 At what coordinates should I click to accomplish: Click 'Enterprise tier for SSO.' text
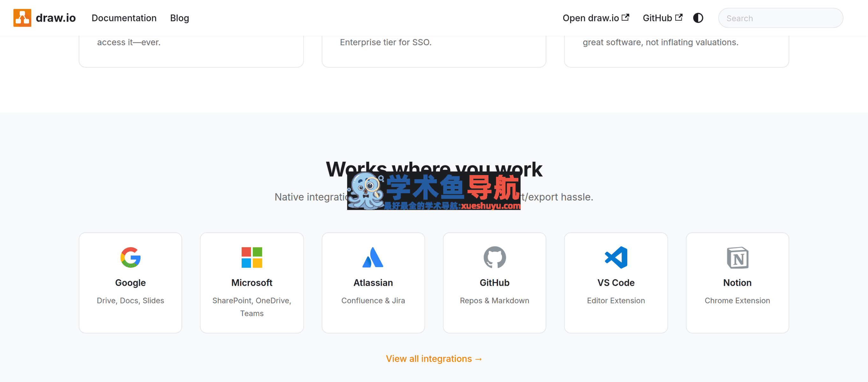386,42
